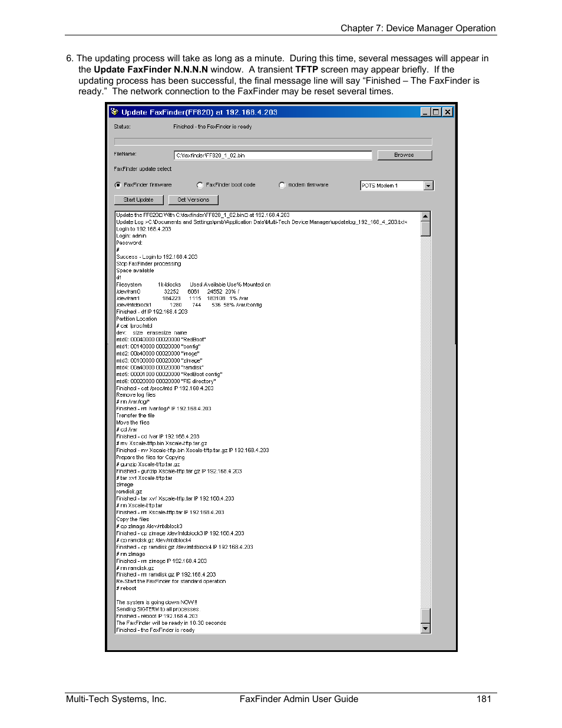This screenshot has height=728, width=562.
Task: Click the 'Remove log files' log line
Action: pyautogui.click(x=135, y=395)
